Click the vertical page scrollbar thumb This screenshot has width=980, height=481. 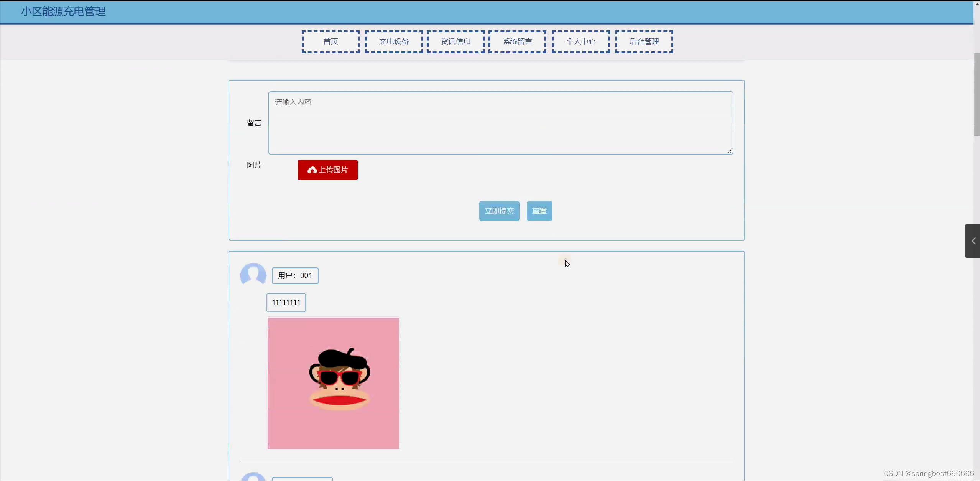[x=977, y=94]
